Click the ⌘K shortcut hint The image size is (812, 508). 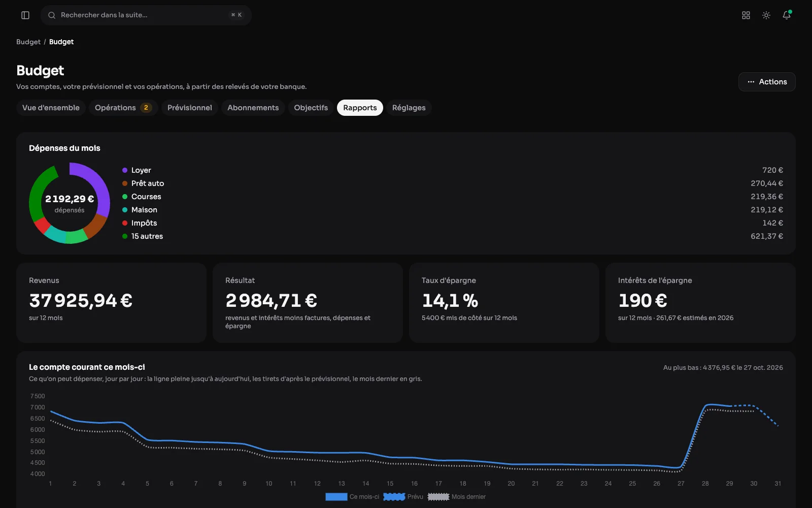click(x=236, y=15)
